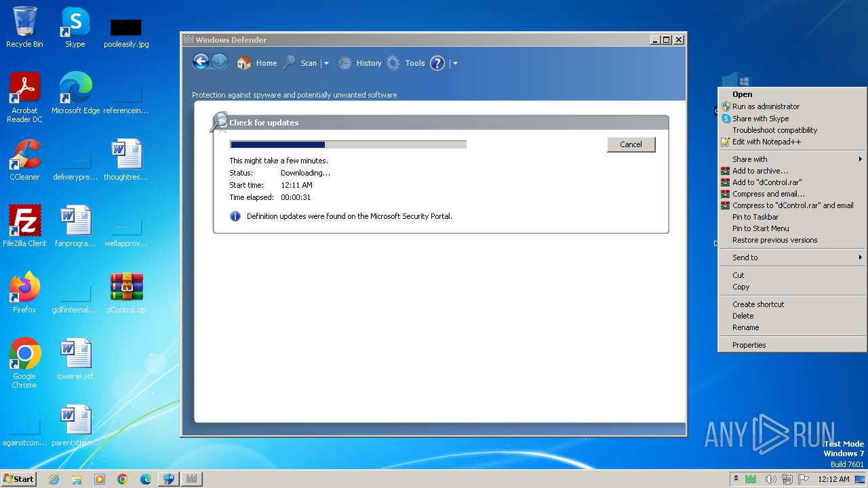This screenshot has height=488, width=868.
Task: Open the Start menu
Action: coord(19,479)
